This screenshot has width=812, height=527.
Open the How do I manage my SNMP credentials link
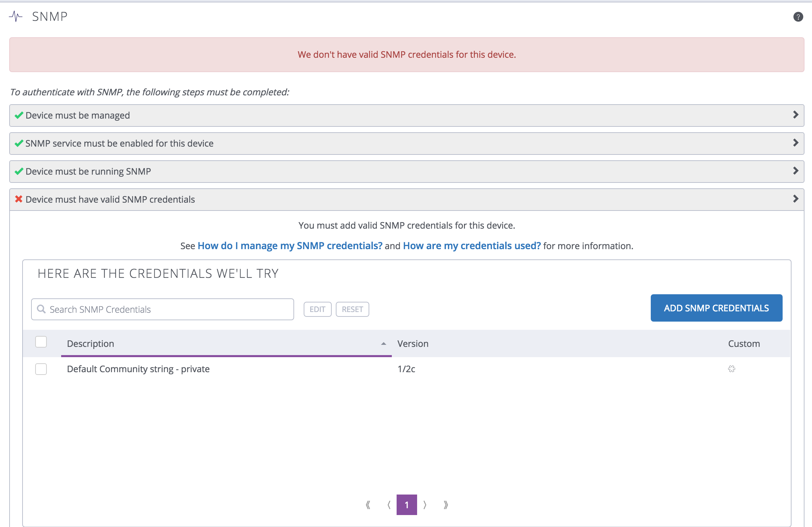pos(290,245)
